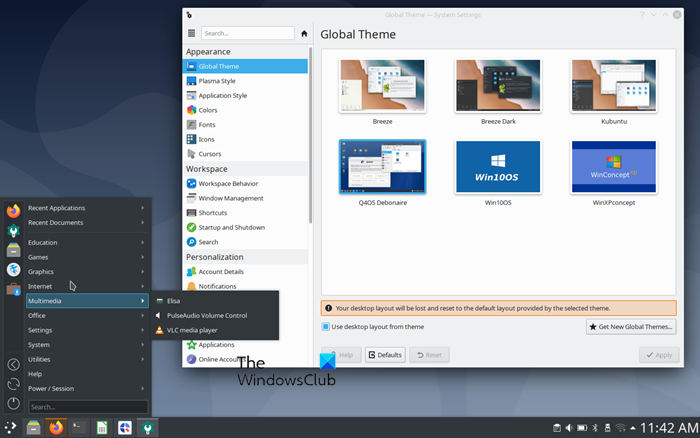Click the application launcher icon on taskbar

(x=10, y=428)
